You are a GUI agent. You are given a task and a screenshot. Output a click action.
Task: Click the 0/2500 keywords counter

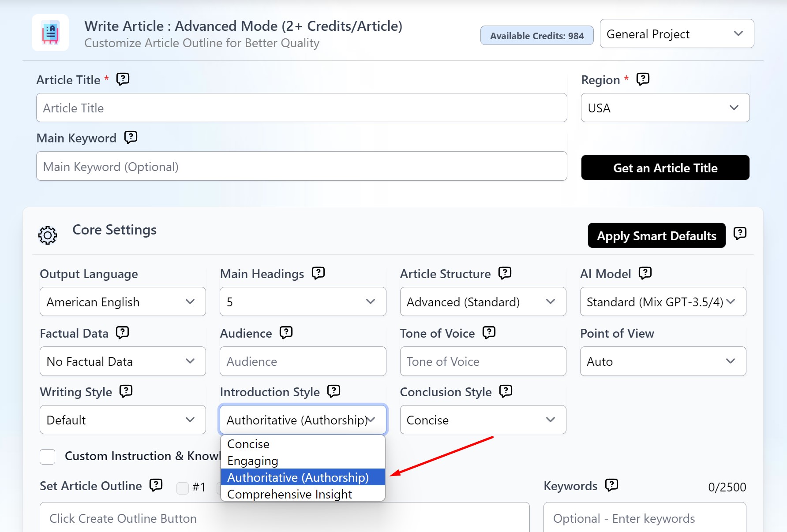click(727, 487)
